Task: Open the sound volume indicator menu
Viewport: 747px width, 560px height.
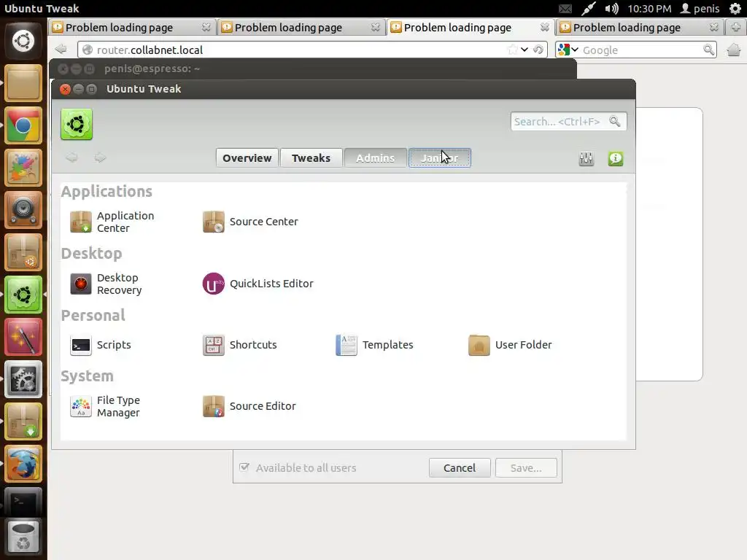Action: coord(612,9)
